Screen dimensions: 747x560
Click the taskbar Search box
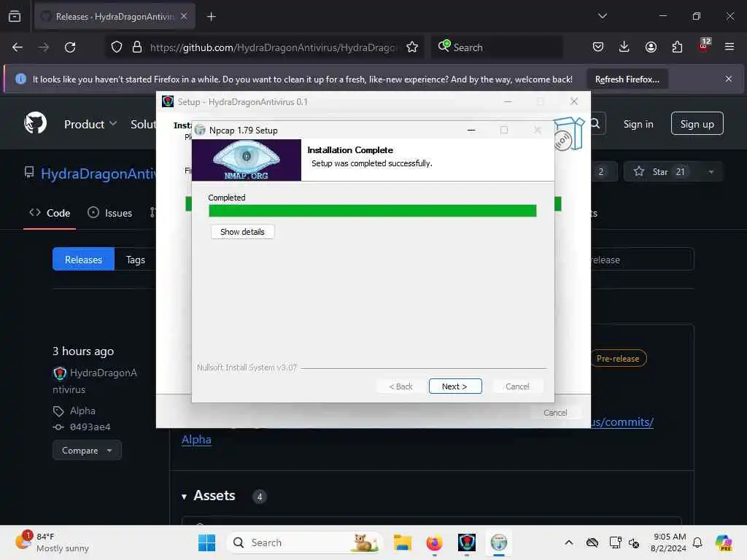(x=305, y=542)
